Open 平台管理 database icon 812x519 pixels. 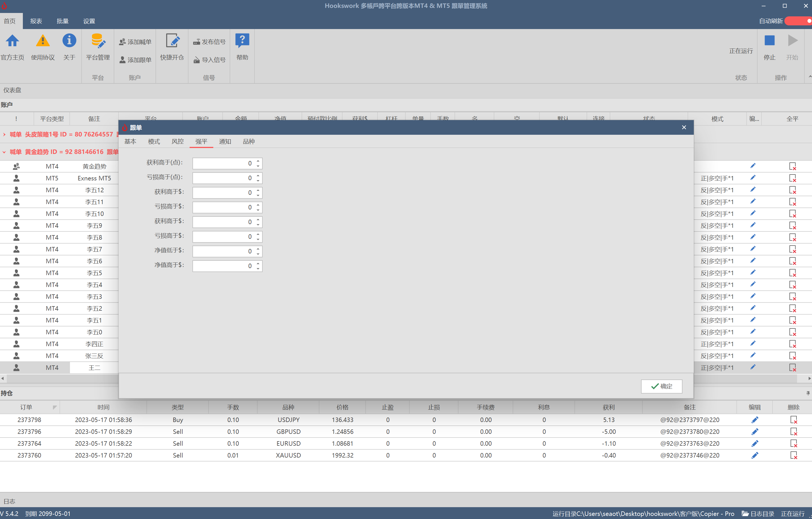pyautogui.click(x=98, y=41)
